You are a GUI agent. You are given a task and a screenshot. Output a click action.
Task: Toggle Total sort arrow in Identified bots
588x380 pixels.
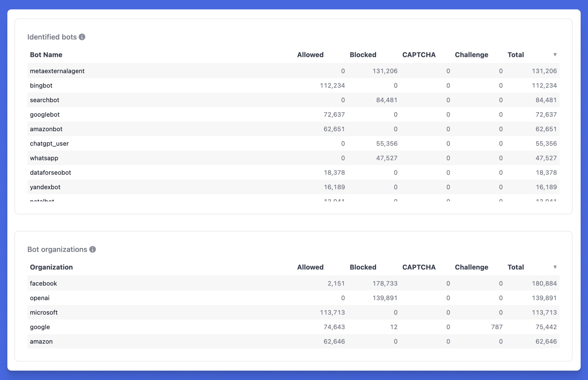555,54
